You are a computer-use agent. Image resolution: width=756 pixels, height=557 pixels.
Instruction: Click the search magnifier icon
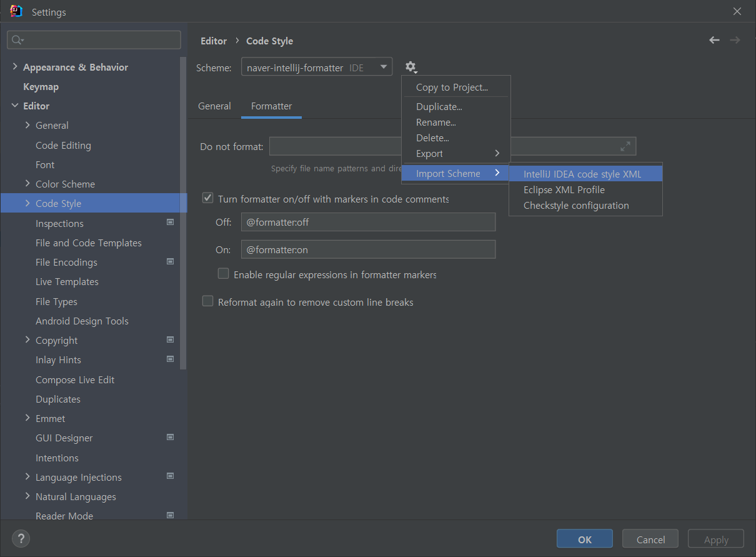(17, 40)
